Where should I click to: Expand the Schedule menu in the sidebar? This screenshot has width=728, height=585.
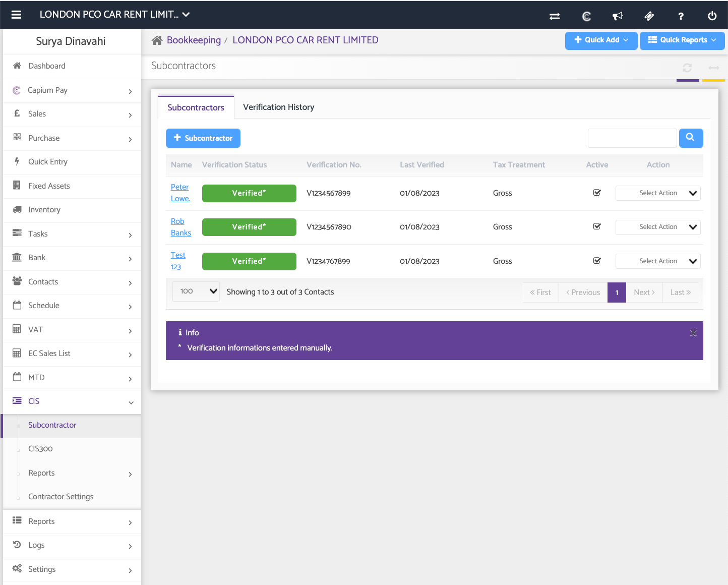[72, 306]
